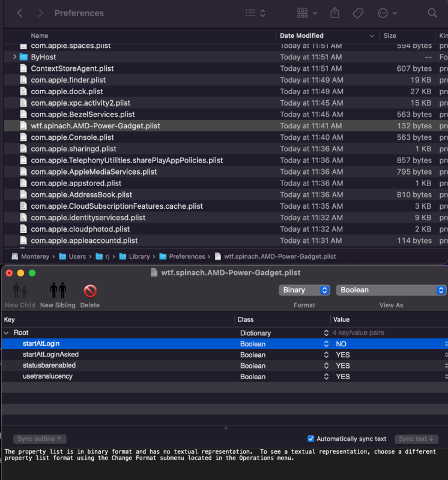448x480 pixels.
Task: Click Preferences folder in the path bar
Action: pyautogui.click(x=182, y=257)
